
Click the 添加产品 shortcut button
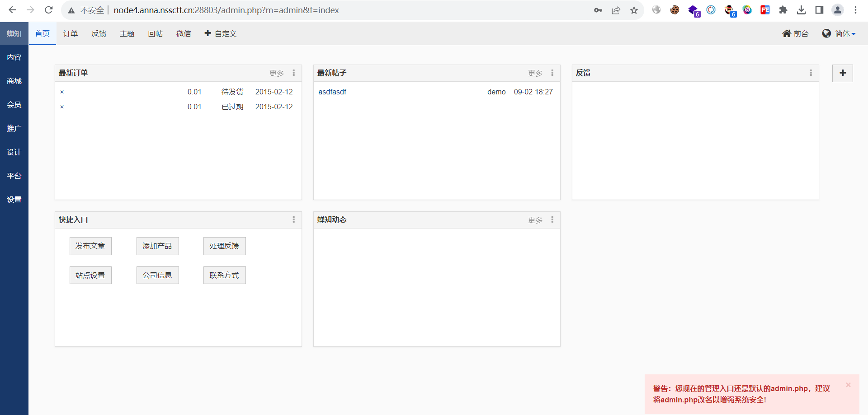point(157,246)
